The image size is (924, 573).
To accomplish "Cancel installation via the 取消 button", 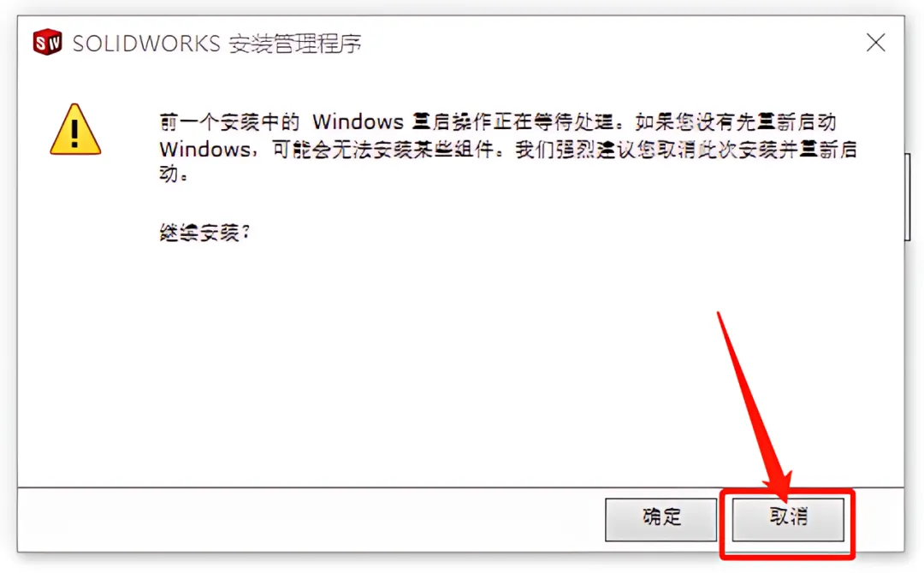I will tap(788, 519).
